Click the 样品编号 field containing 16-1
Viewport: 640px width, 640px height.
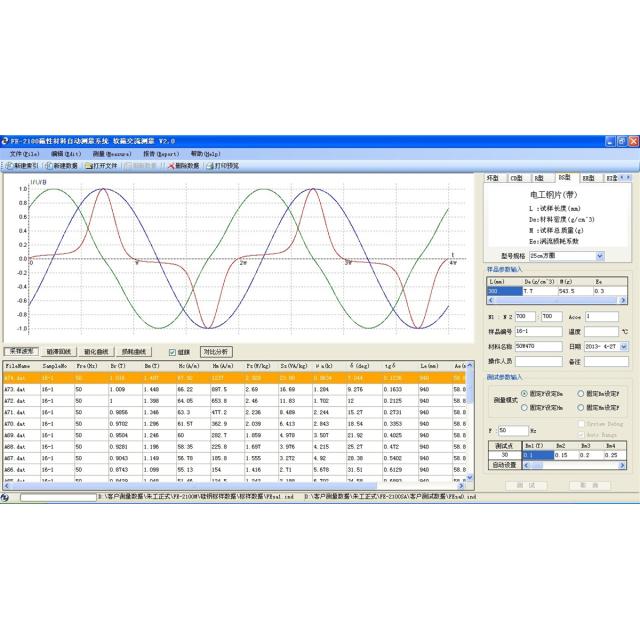click(x=538, y=331)
